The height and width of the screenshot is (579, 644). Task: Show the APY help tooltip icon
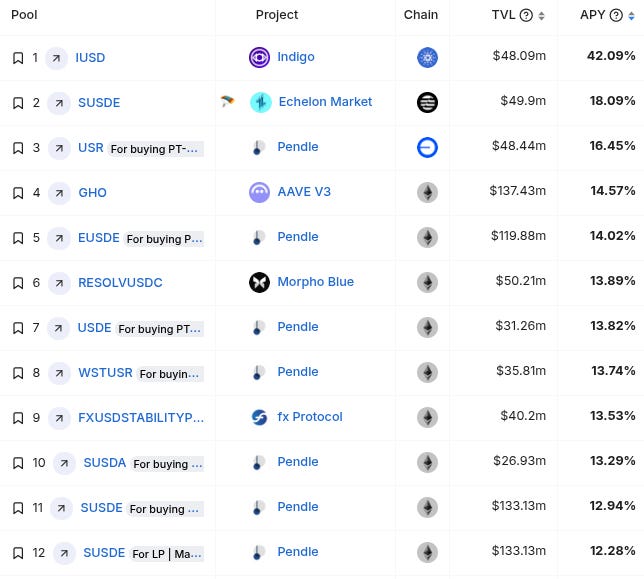point(616,15)
